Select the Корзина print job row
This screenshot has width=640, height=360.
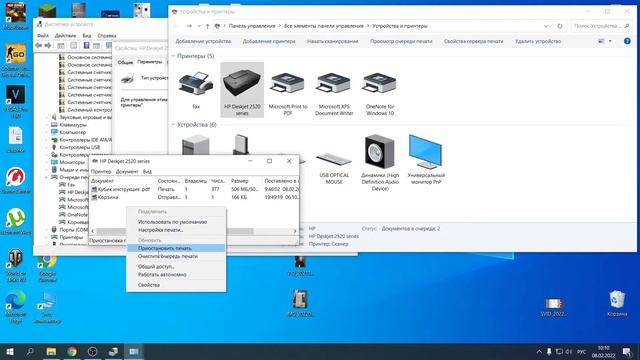[194, 197]
